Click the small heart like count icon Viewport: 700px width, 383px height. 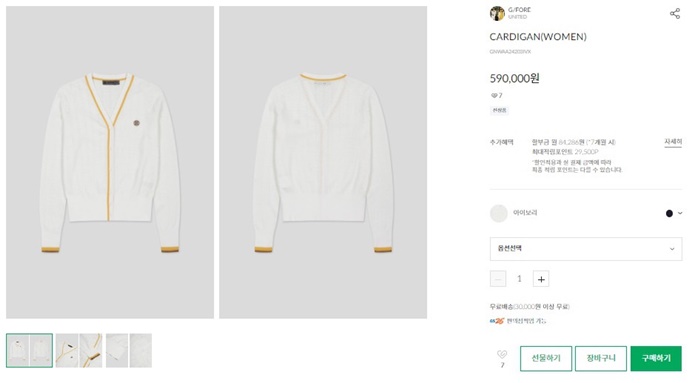click(494, 96)
